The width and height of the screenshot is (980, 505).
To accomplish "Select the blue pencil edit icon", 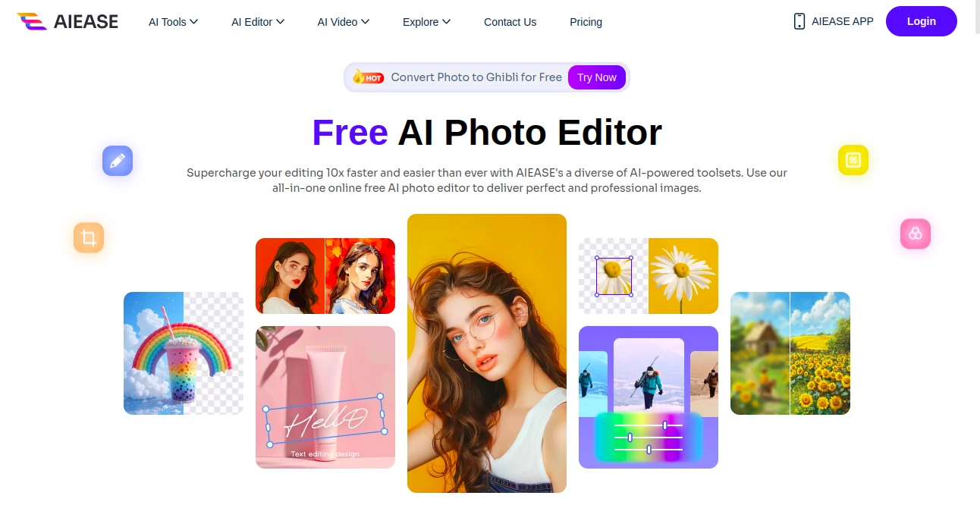I will coord(118,161).
